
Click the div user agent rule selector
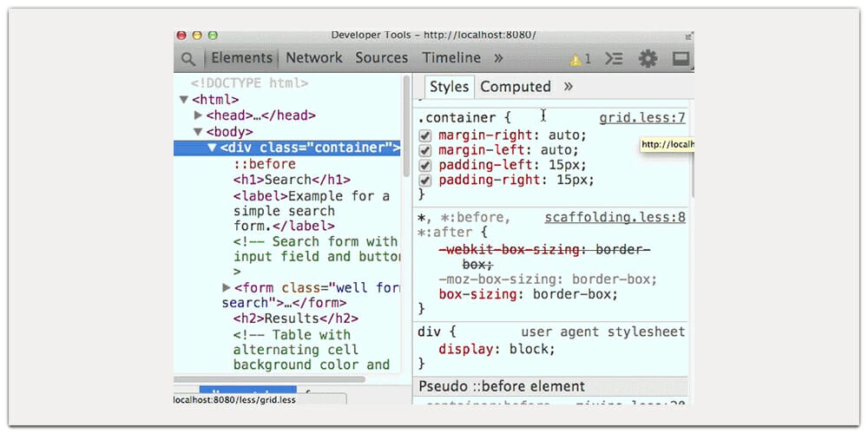coord(429,332)
